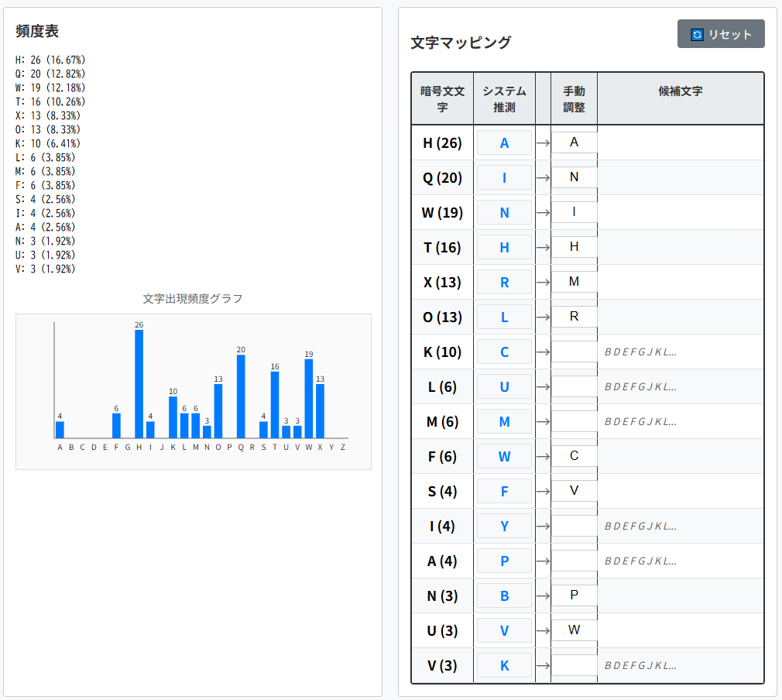Viewport: 782px width, 700px height.
Task: Select the empty manual field for K (10)
Action: (574, 352)
